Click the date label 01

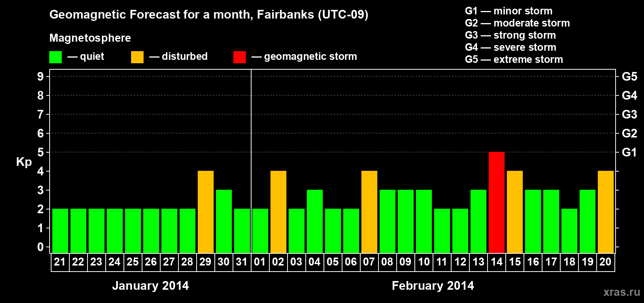pyautogui.click(x=260, y=262)
